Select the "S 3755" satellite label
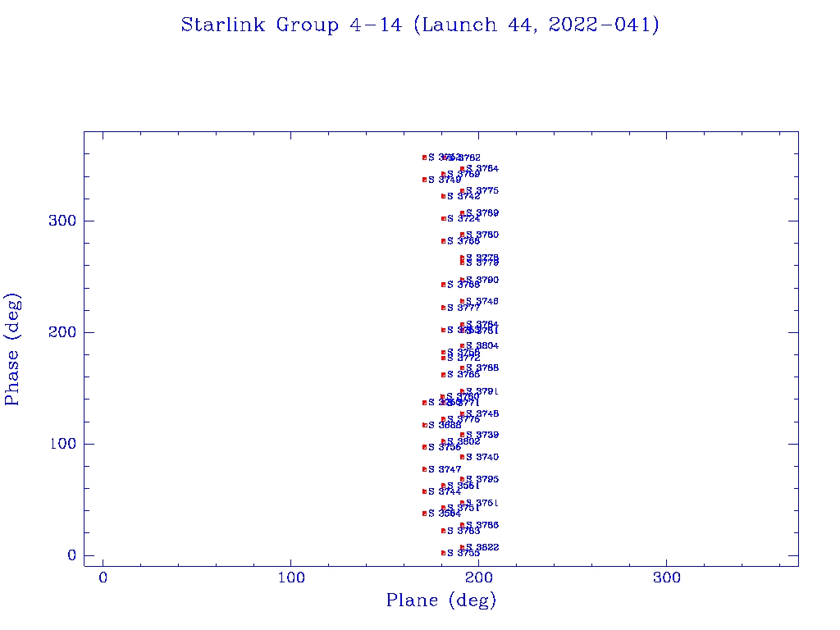840x630 pixels. (463, 553)
